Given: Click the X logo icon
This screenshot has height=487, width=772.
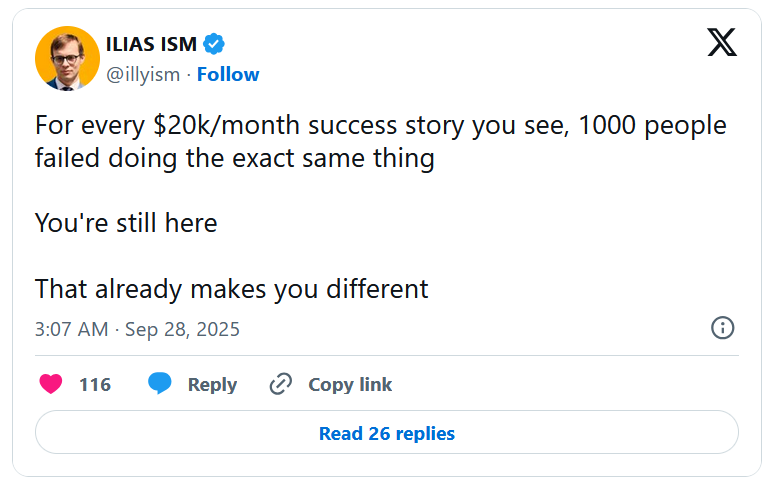Looking at the screenshot, I should 721,42.
